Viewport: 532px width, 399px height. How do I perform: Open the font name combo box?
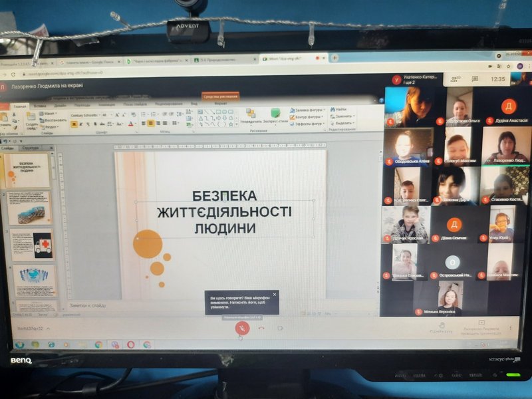[85, 115]
